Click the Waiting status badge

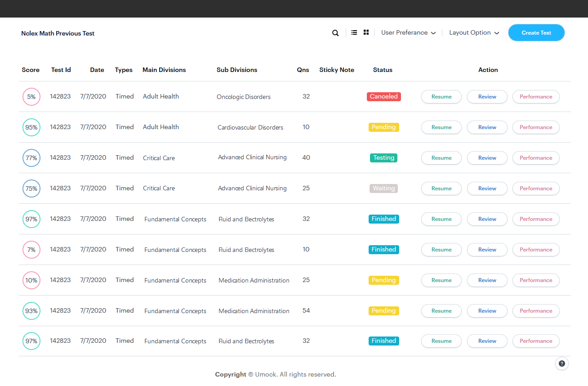click(383, 189)
